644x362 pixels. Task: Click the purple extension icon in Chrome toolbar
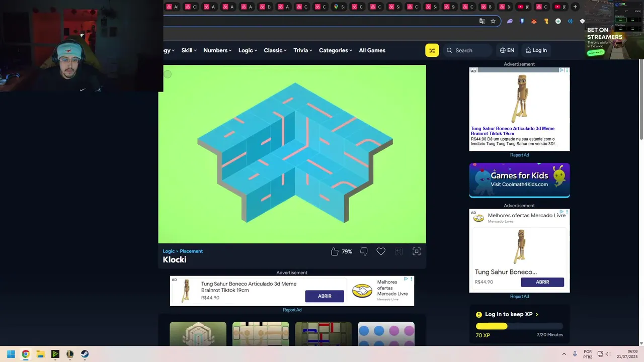click(x=510, y=21)
